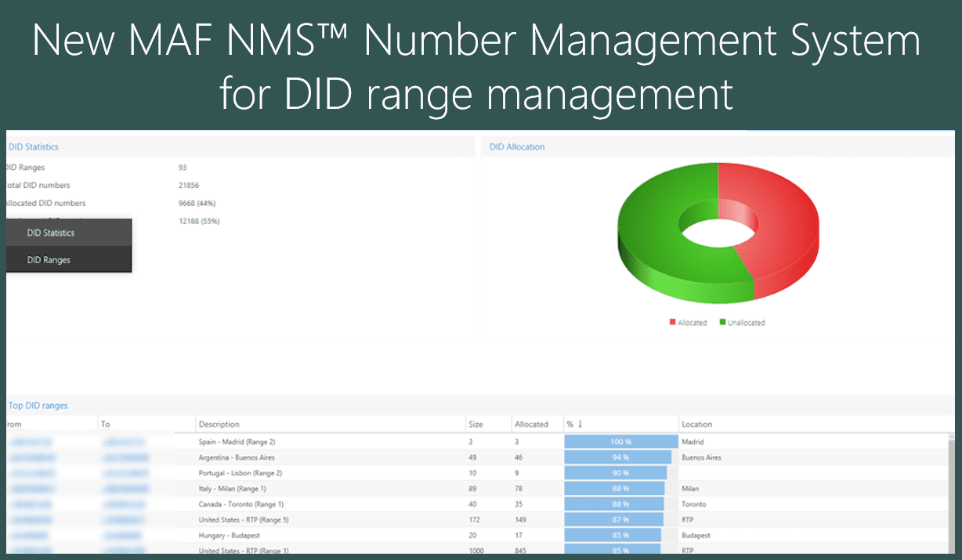Screen dimensions: 962x560
Task: Click the sort arrow on the % column
Action: pos(580,424)
